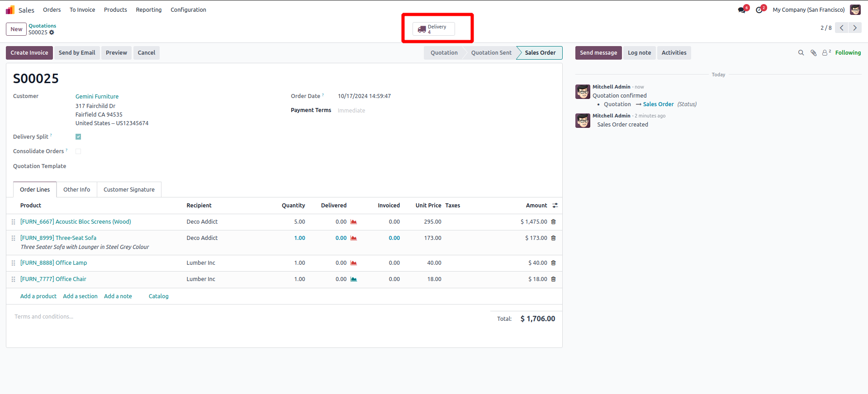Click the paperclip attachments icon

(x=813, y=53)
